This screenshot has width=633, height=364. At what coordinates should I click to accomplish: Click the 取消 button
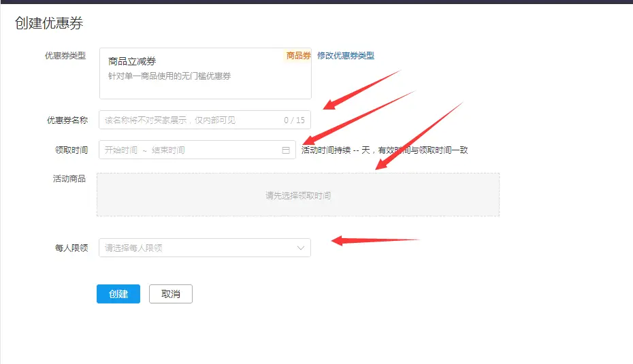coord(171,294)
